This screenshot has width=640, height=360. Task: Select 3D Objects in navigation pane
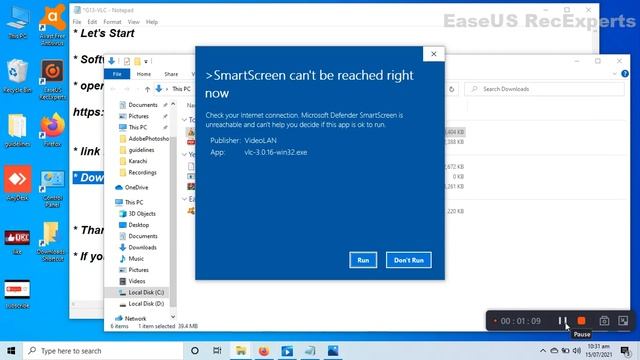(142, 214)
